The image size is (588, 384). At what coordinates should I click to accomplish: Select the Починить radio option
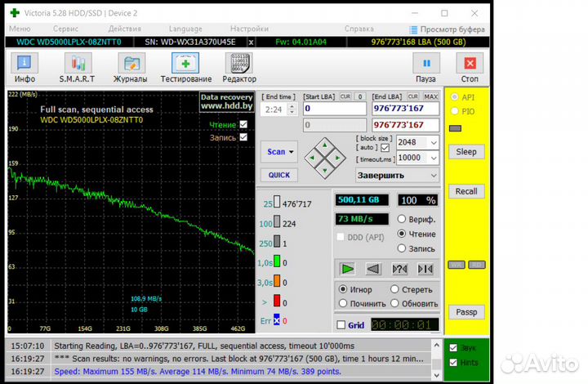tap(343, 303)
